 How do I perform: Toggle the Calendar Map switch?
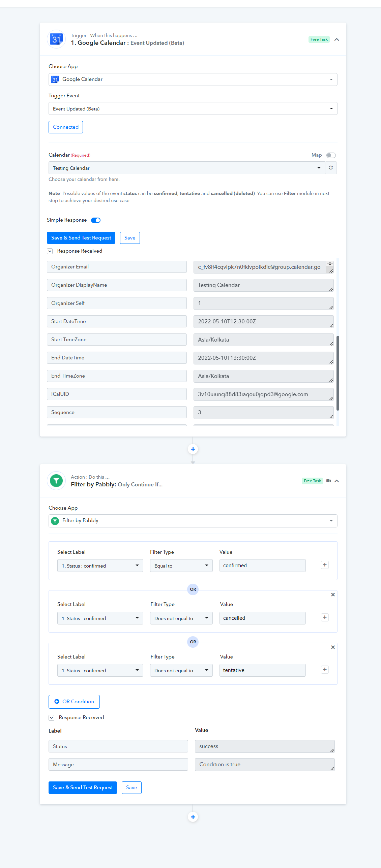point(331,155)
